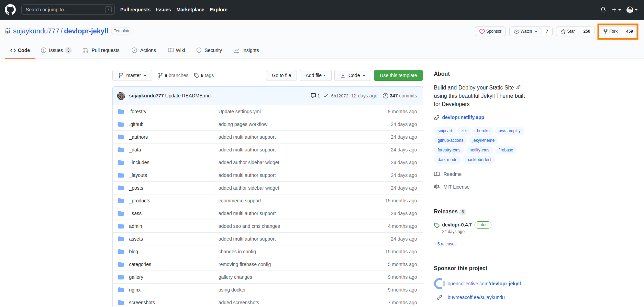
Task: Click the _includes folder icon
Action: (121, 162)
